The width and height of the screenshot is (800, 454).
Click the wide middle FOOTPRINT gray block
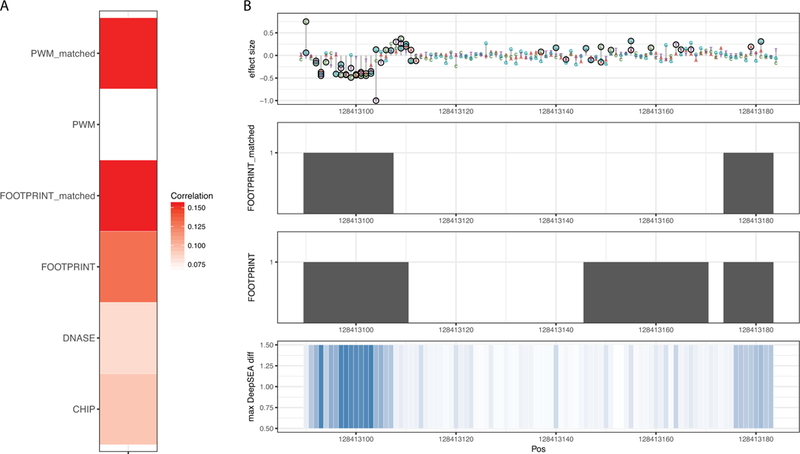click(x=646, y=292)
